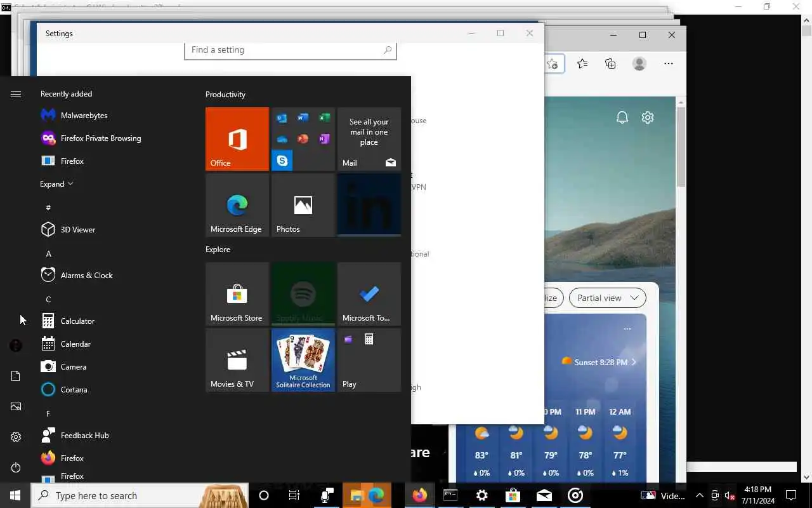Open the Skype tile
Viewport: 812px width, 508px height.
(x=282, y=161)
